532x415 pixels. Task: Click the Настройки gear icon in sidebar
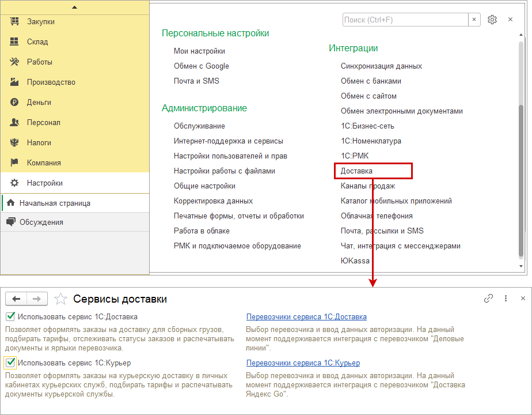[14, 183]
